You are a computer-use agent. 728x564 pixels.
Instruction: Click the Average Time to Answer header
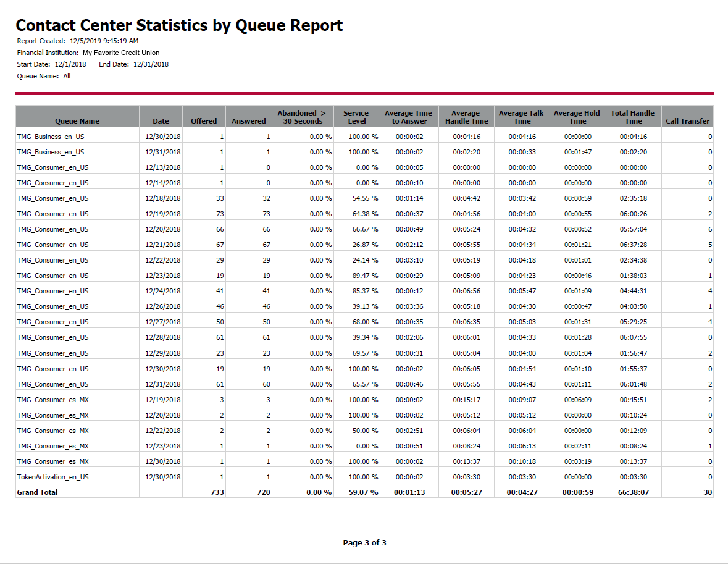click(x=409, y=117)
